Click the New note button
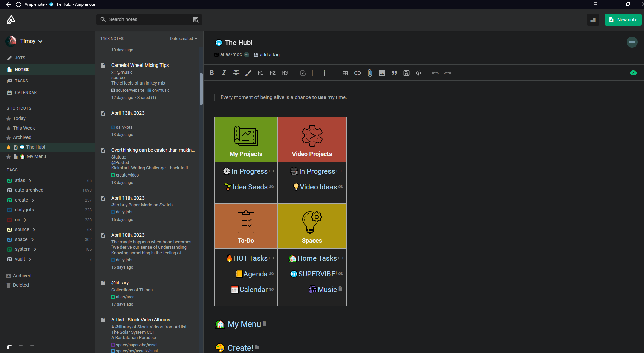This screenshot has height=353, width=644. click(x=623, y=20)
